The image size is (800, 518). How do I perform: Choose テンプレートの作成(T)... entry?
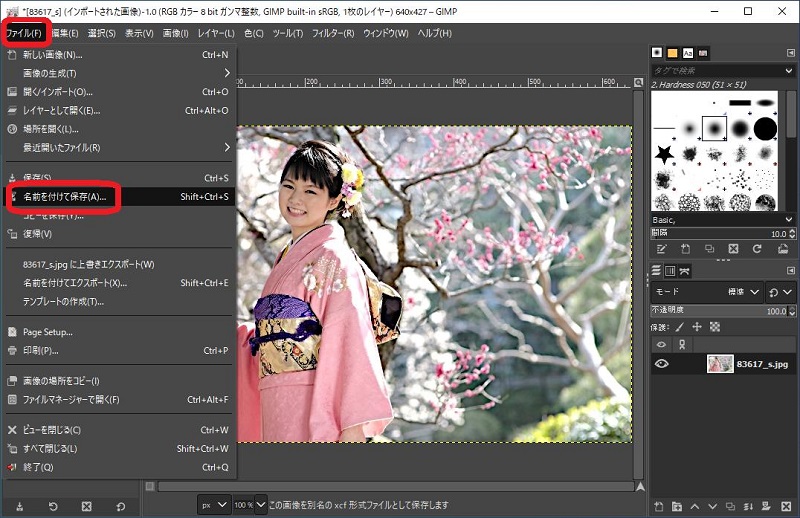click(x=118, y=302)
